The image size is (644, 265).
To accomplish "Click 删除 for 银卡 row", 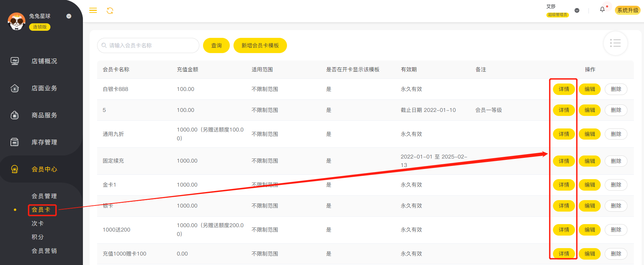I will [x=616, y=206].
